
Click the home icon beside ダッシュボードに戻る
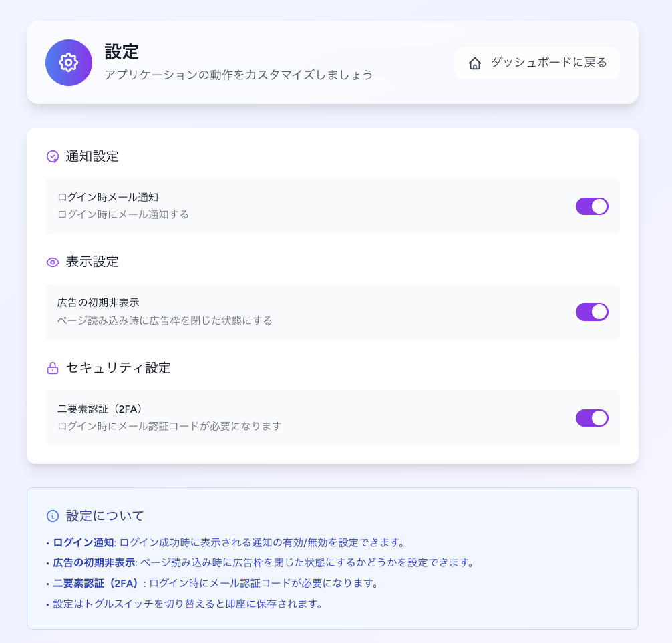click(x=474, y=62)
